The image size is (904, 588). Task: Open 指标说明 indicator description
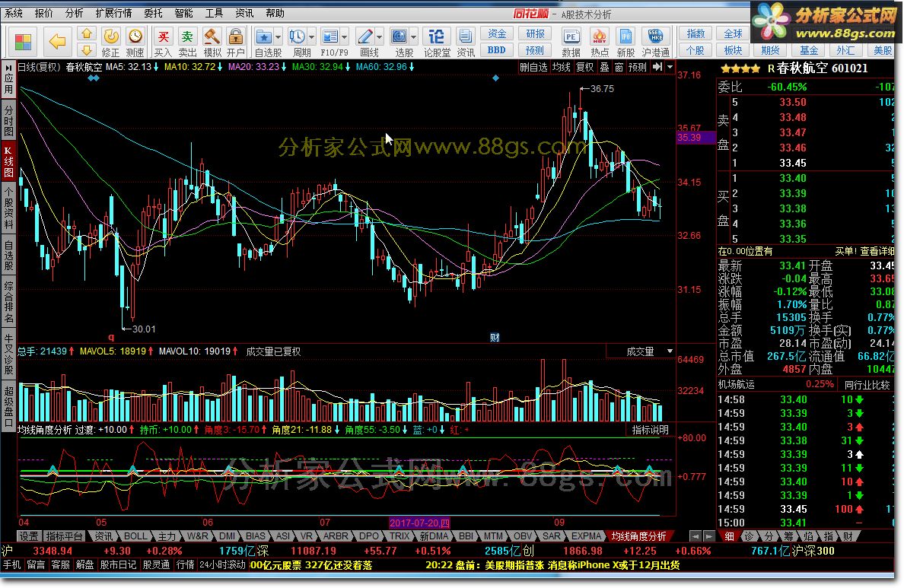point(651,430)
